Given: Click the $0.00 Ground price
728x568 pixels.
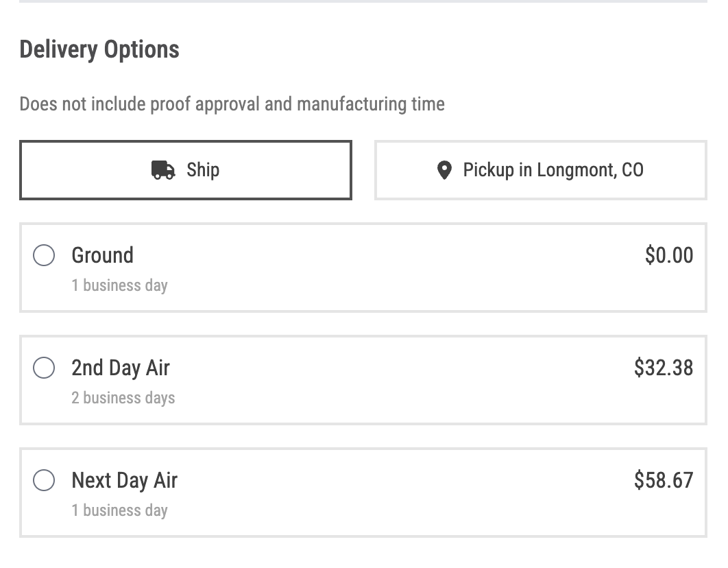Looking at the screenshot, I should (x=669, y=255).
